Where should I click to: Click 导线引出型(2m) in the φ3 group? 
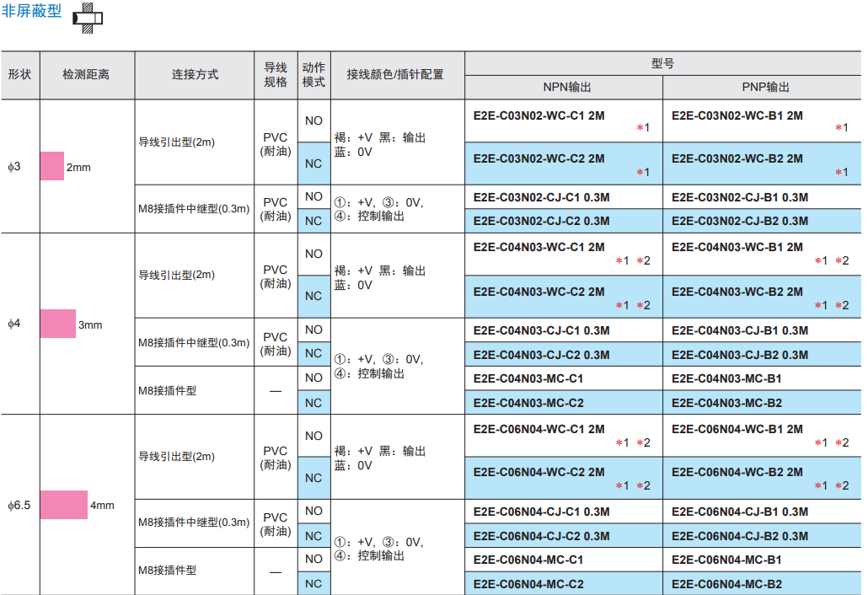click(x=176, y=142)
